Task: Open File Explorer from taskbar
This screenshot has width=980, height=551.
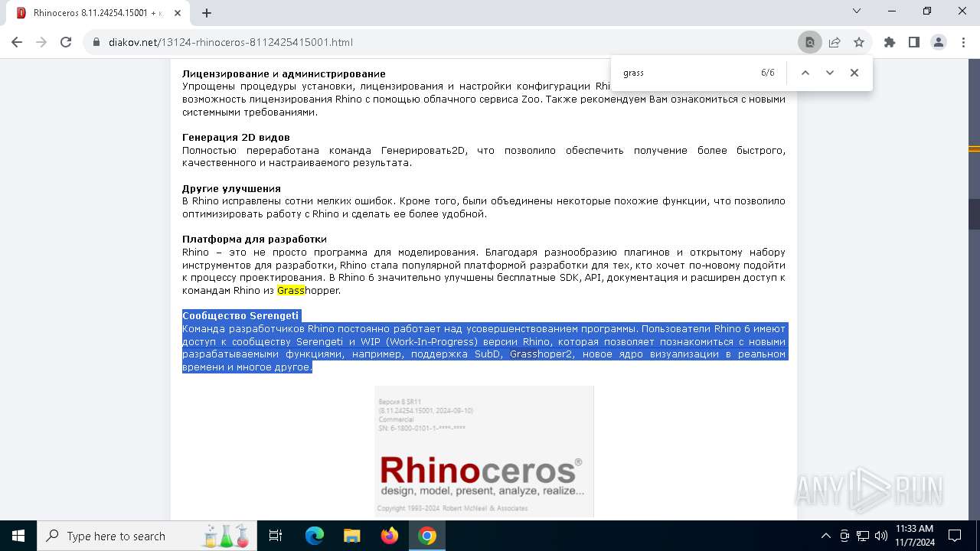Action: point(352,536)
